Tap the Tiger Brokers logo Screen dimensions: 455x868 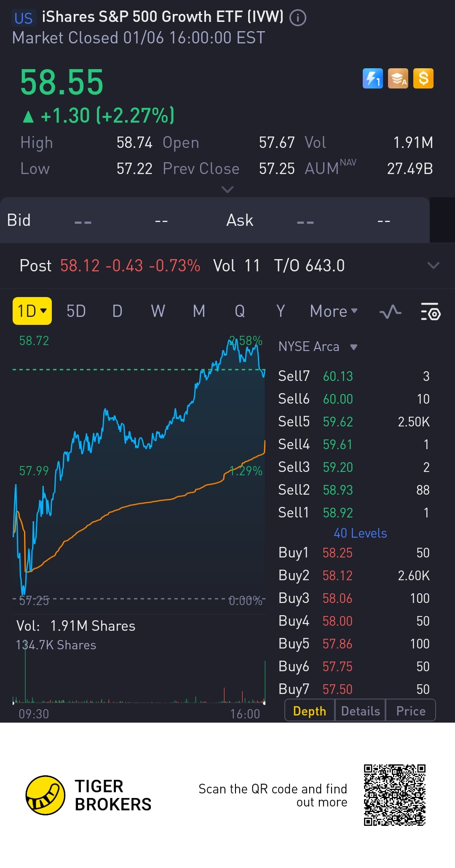[x=88, y=796]
